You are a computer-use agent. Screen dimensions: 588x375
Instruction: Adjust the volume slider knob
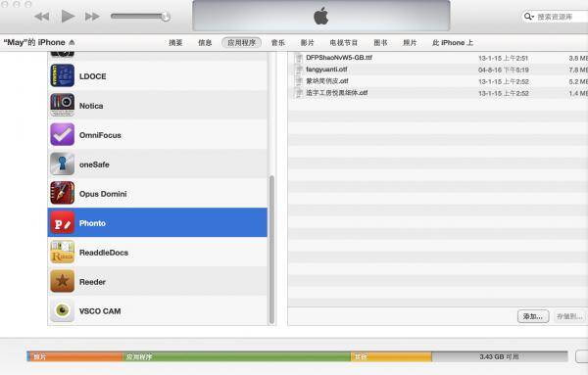[166, 16]
